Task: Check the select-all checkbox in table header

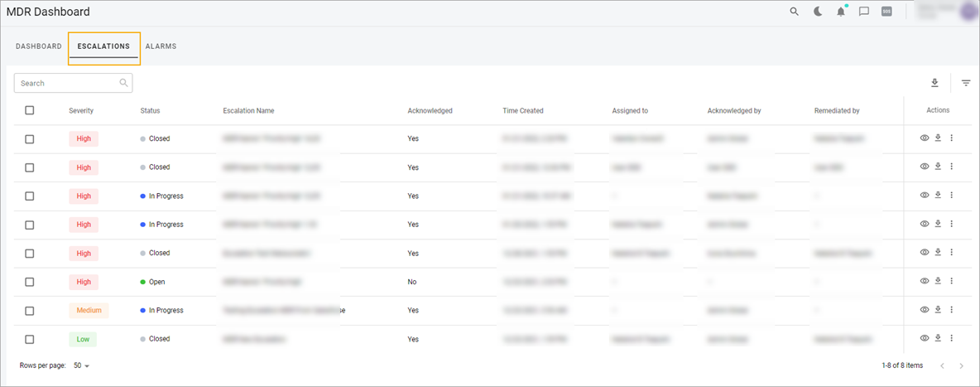Action: click(x=29, y=110)
